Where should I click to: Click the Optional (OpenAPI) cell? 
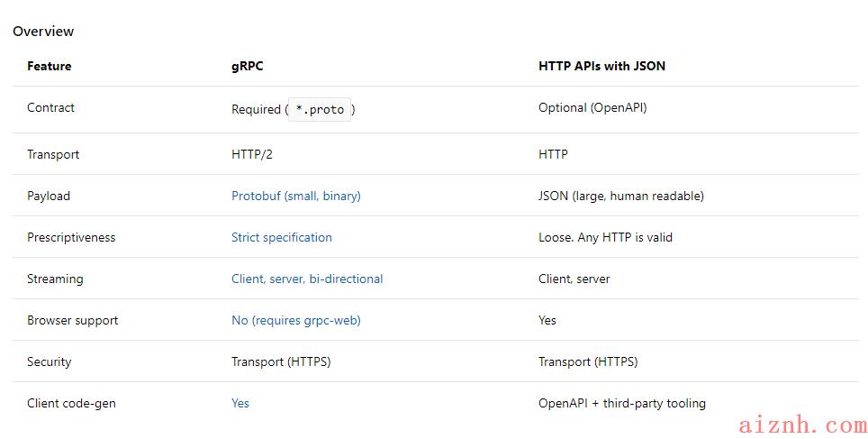click(x=592, y=107)
